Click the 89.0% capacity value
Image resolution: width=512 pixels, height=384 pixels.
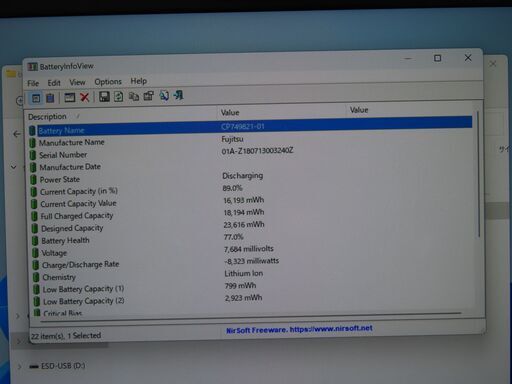[x=232, y=188]
